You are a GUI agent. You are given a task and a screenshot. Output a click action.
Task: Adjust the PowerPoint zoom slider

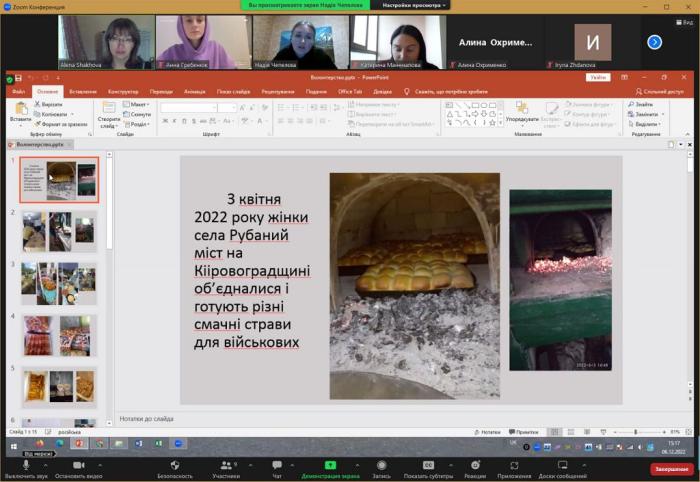click(635, 432)
